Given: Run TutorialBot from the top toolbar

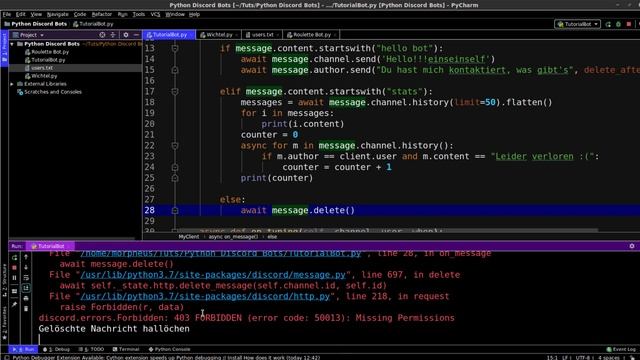Looking at the screenshot, I should click(608, 24).
